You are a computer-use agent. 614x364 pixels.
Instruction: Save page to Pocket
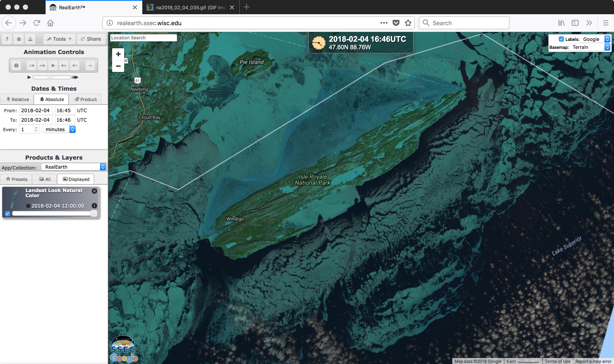click(x=396, y=23)
